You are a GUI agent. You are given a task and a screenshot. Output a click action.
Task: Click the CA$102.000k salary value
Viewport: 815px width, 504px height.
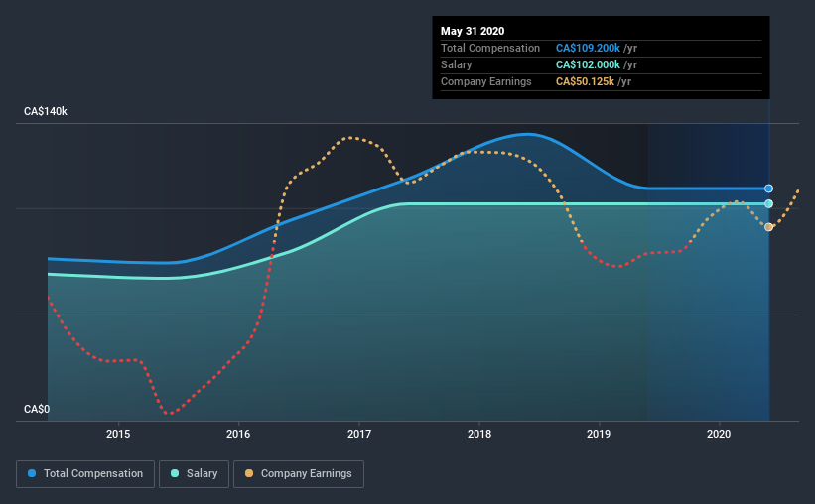pyautogui.click(x=588, y=64)
